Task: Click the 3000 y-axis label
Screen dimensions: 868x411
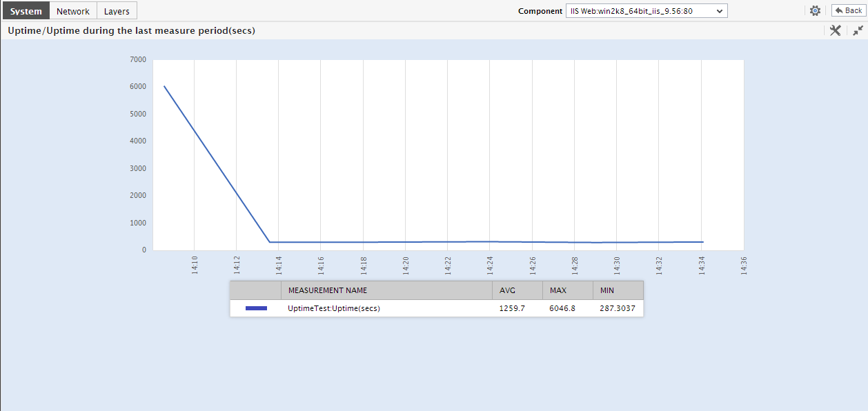Action: point(138,168)
